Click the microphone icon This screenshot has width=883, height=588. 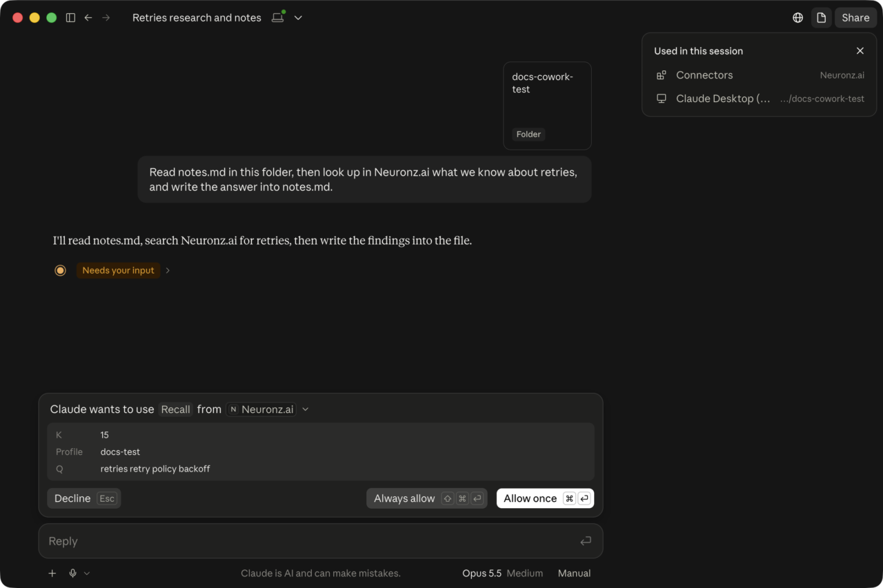(x=72, y=573)
